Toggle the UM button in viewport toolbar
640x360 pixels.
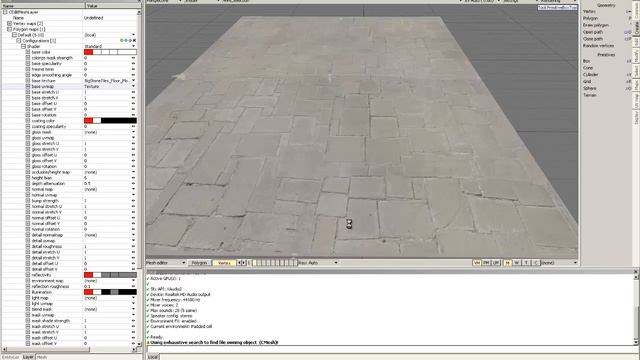(x=496, y=263)
